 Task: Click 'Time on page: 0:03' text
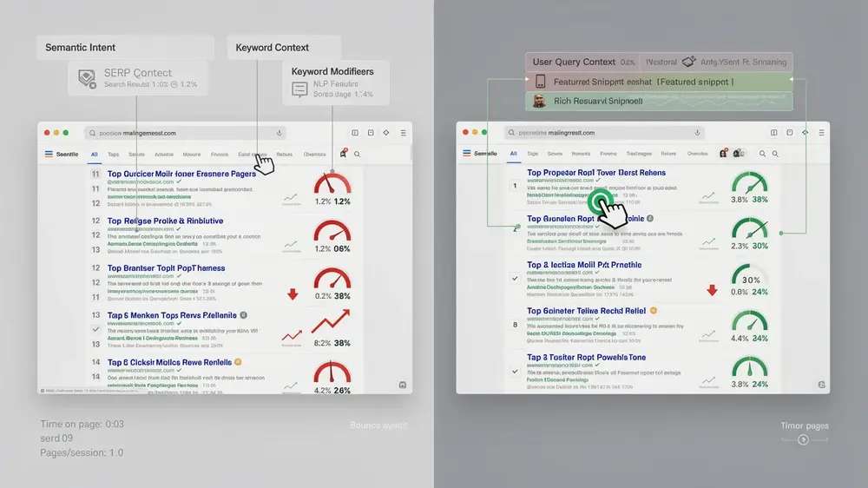tap(82, 425)
